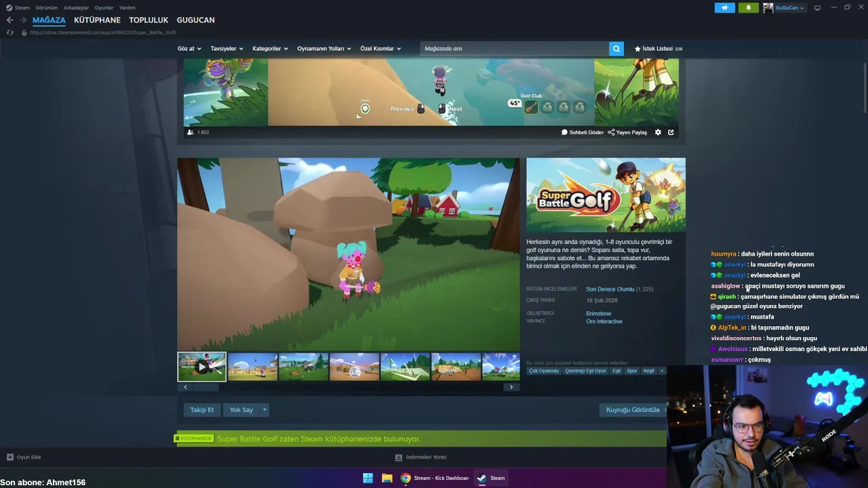The image size is (868, 488).
Task: Click the Yok Say ignore button
Action: [241, 409]
